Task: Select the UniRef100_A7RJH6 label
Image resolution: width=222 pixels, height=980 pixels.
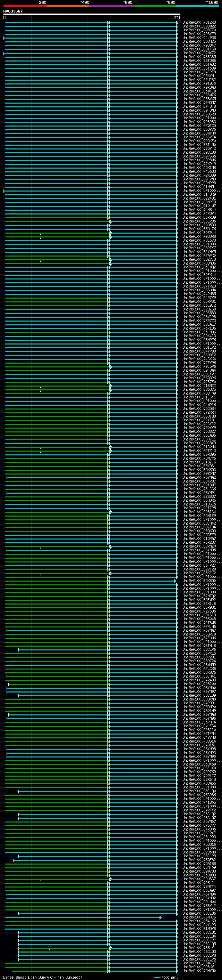Action: coord(199,626)
